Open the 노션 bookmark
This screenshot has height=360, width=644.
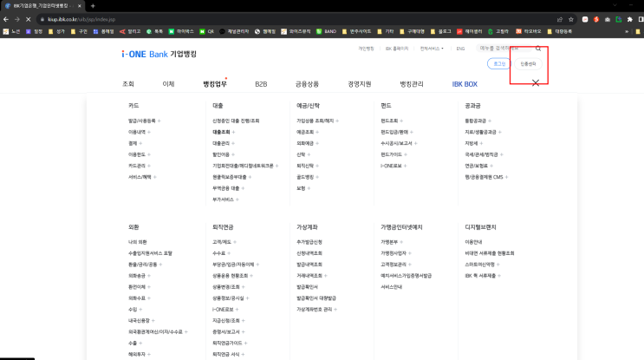pos(11,31)
